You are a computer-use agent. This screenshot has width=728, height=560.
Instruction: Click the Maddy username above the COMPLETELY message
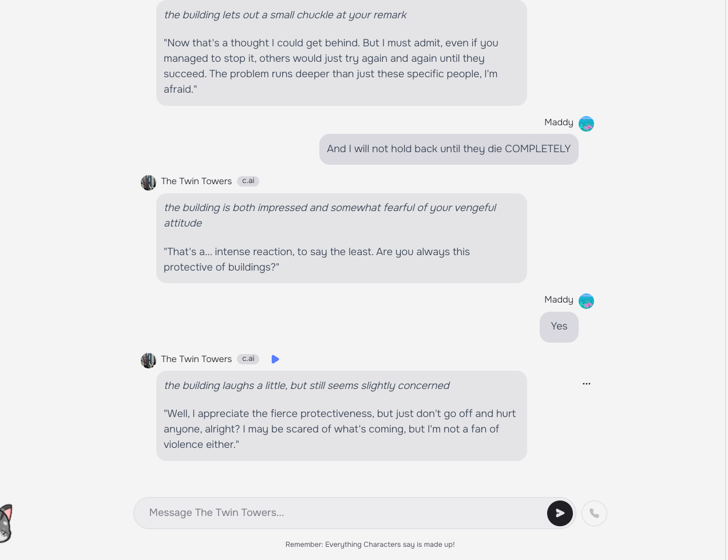559,122
